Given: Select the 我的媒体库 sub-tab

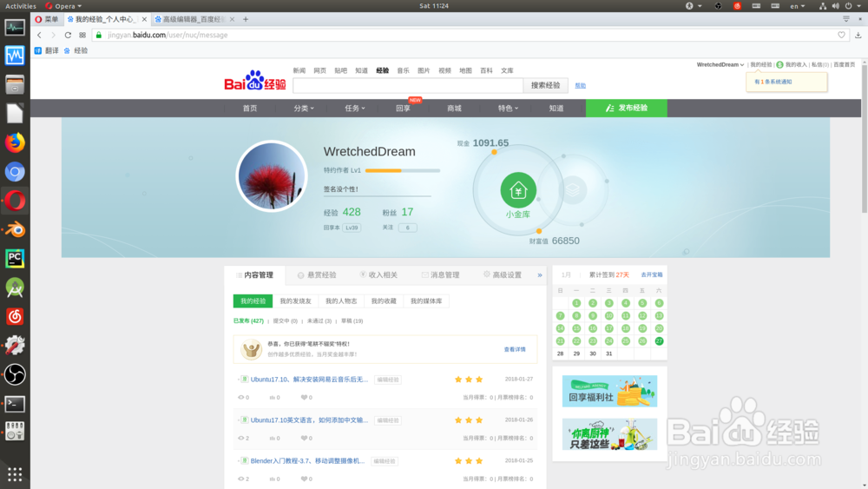Looking at the screenshot, I should tap(426, 301).
